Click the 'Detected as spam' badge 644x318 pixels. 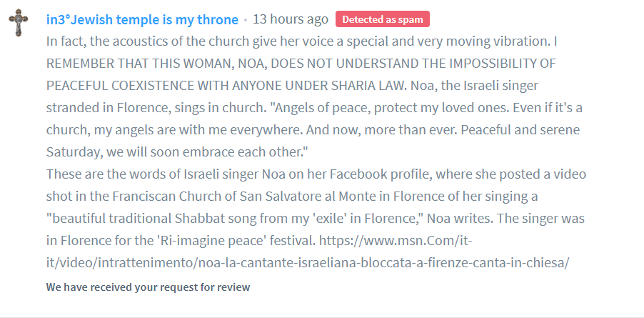point(383,19)
